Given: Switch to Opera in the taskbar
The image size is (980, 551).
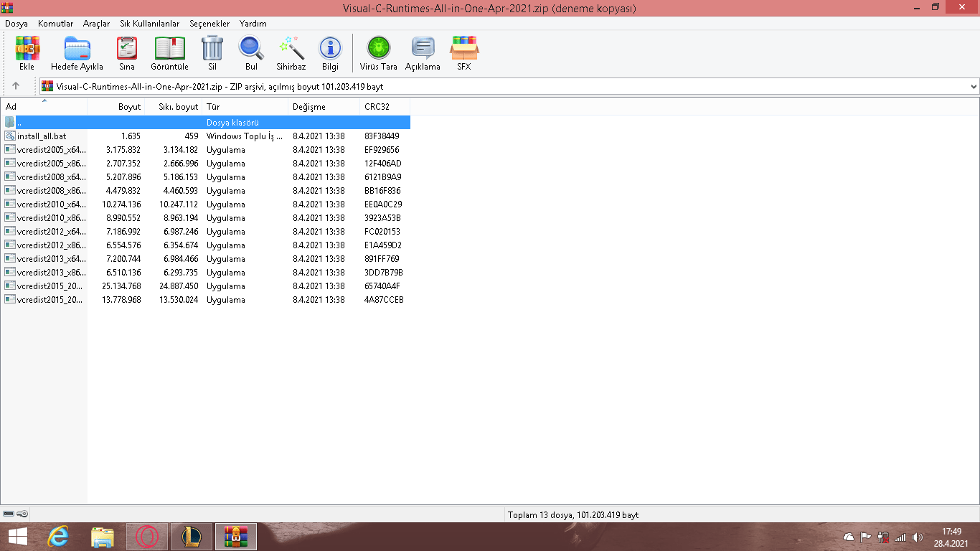Looking at the screenshot, I should click(147, 537).
